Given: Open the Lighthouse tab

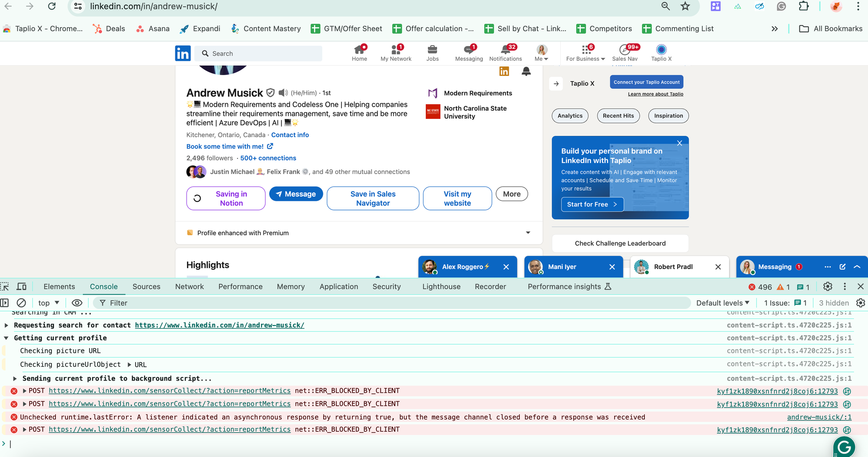Looking at the screenshot, I should pyautogui.click(x=441, y=286).
